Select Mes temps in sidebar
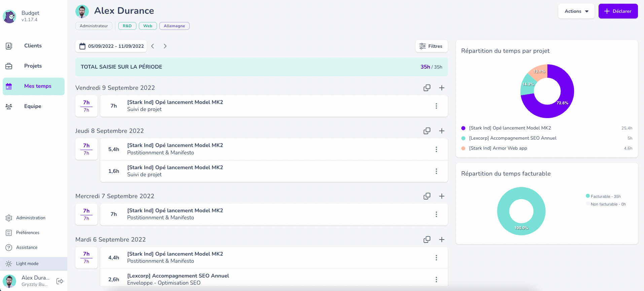 click(x=34, y=86)
